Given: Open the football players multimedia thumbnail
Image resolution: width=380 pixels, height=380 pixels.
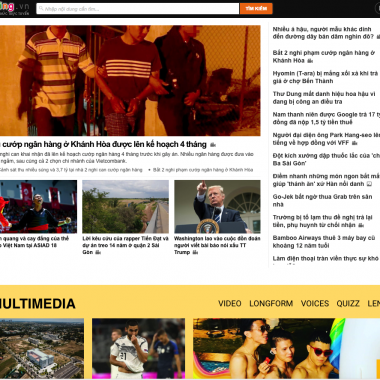Looking at the screenshot, I should 138,348.
